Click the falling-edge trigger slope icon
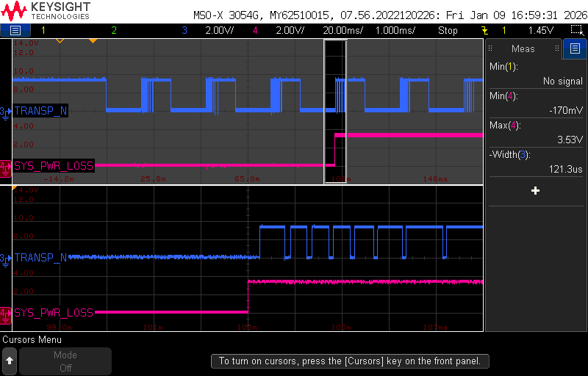 (x=485, y=30)
